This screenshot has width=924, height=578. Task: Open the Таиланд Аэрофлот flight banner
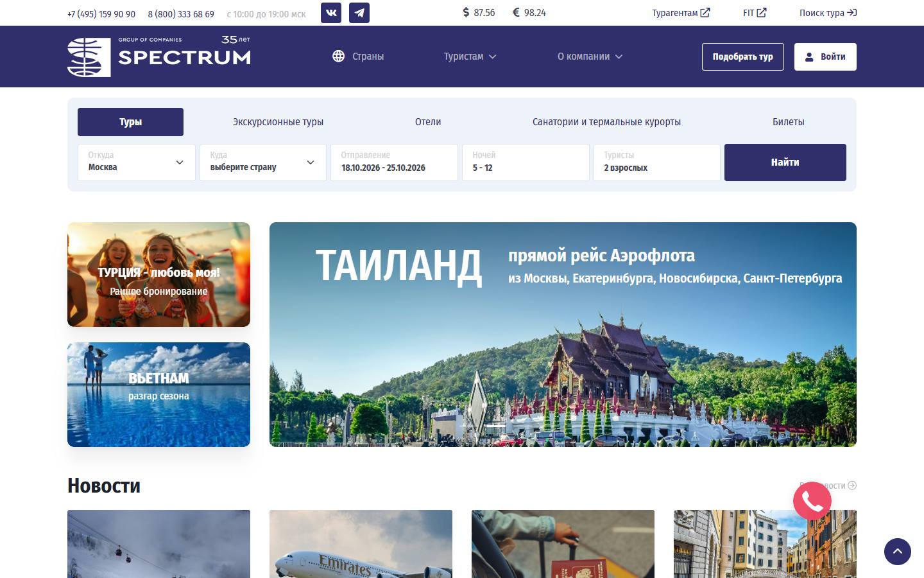click(563, 335)
